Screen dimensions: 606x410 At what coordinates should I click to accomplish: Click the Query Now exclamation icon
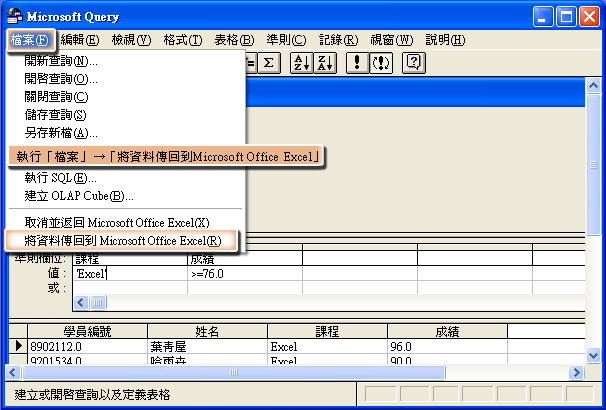pos(357,64)
